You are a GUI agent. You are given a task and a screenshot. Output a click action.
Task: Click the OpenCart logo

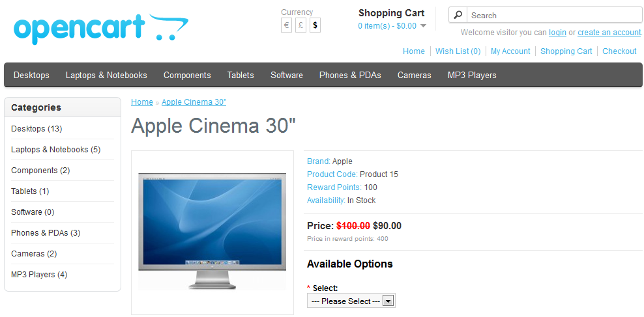[101, 28]
